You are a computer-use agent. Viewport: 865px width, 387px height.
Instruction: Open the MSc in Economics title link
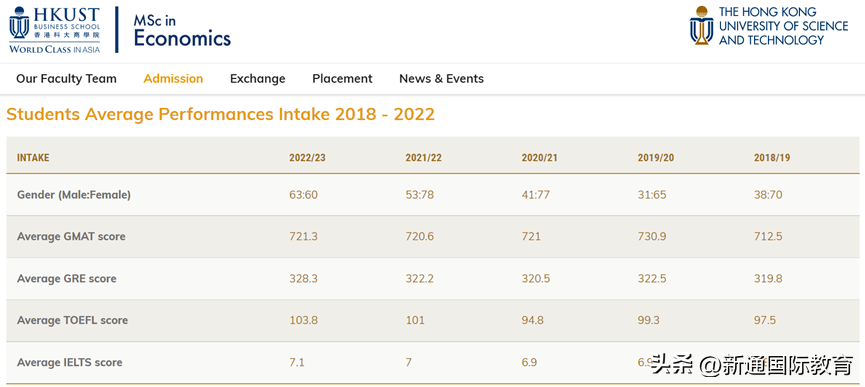(182, 31)
